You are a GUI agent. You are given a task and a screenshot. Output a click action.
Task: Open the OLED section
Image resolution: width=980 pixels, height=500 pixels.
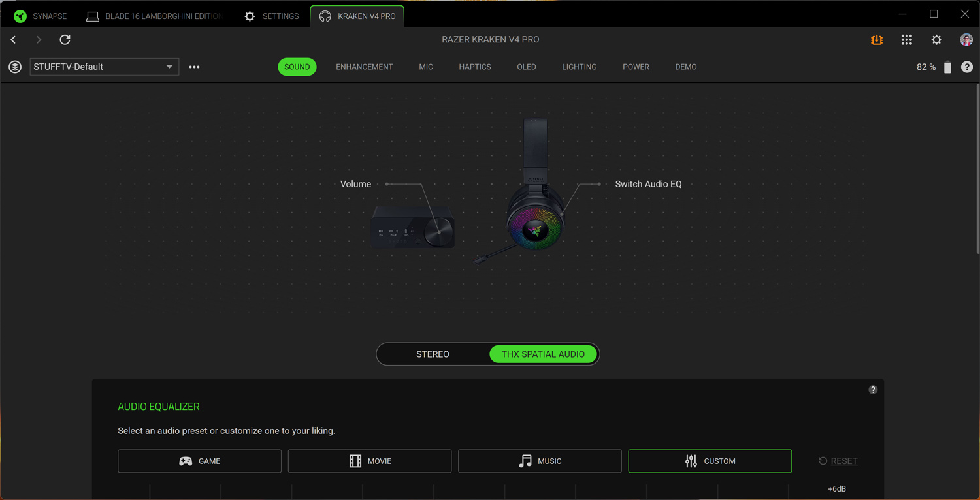pos(527,67)
